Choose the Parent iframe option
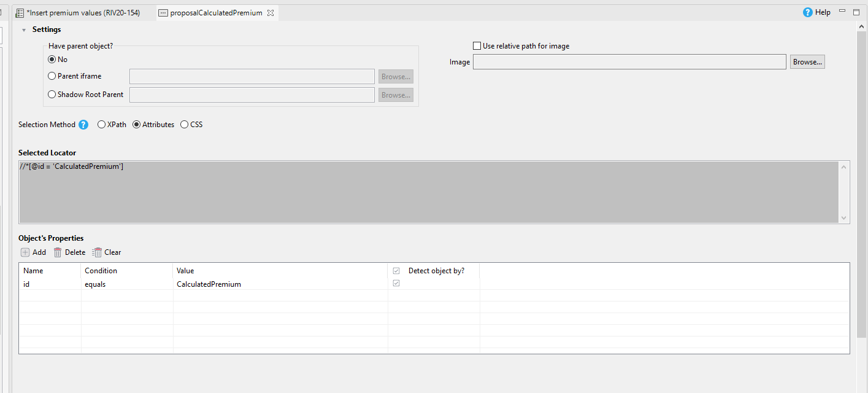The width and height of the screenshot is (868, 393). pyautogui.click(x=52, y=76)
